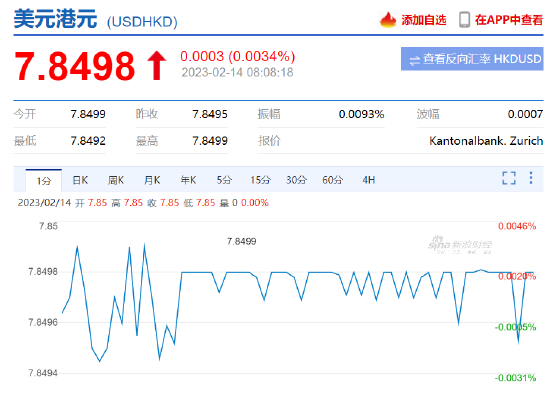
Task: Open the chart fullscreen icon
Action: point(509,178)
